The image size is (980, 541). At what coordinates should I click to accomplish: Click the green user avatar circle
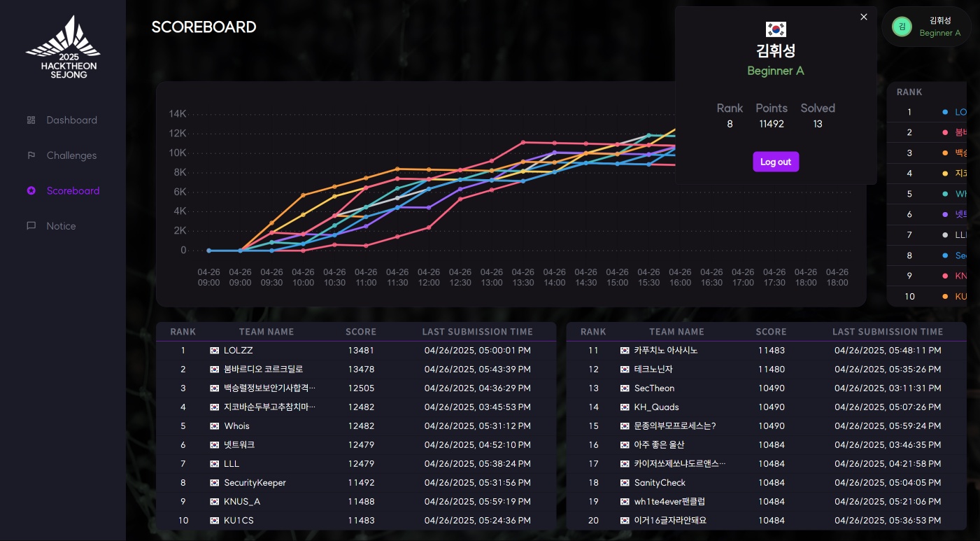(902, 27)
